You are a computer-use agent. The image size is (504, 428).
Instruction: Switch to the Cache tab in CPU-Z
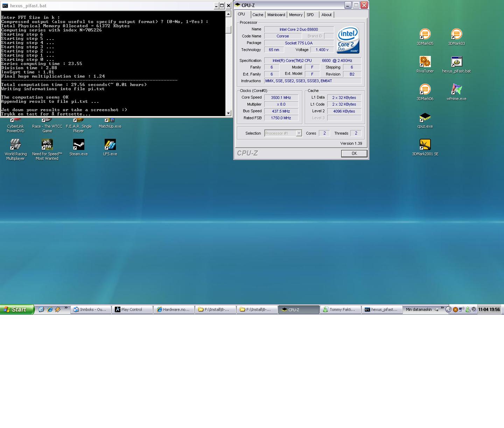point(258,15)
